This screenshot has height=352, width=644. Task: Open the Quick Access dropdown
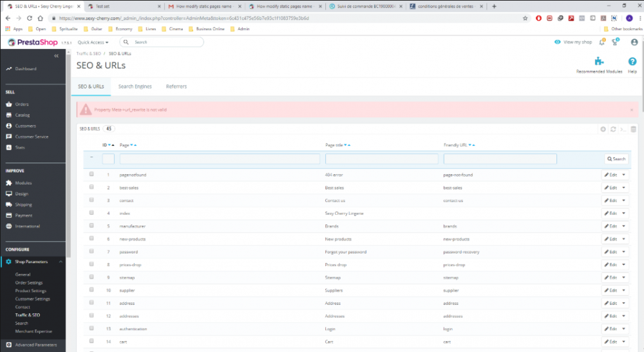[93, 43]
